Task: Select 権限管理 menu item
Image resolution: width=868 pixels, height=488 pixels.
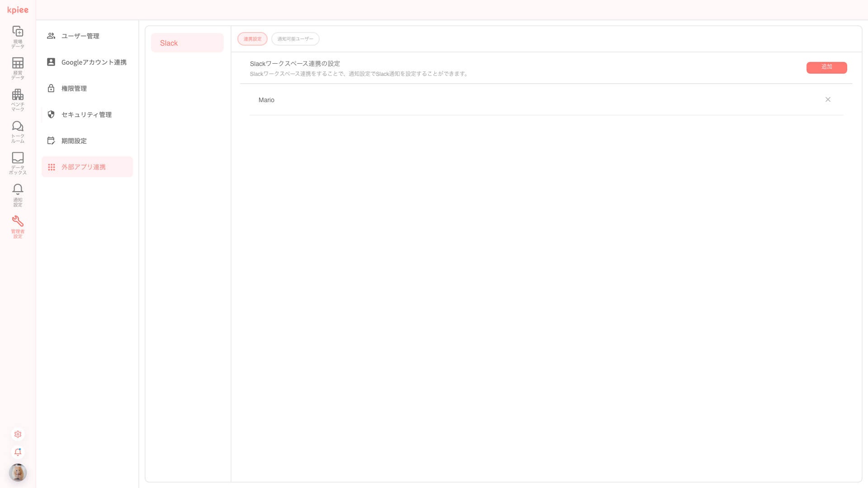Action: (x=74, y=89)
